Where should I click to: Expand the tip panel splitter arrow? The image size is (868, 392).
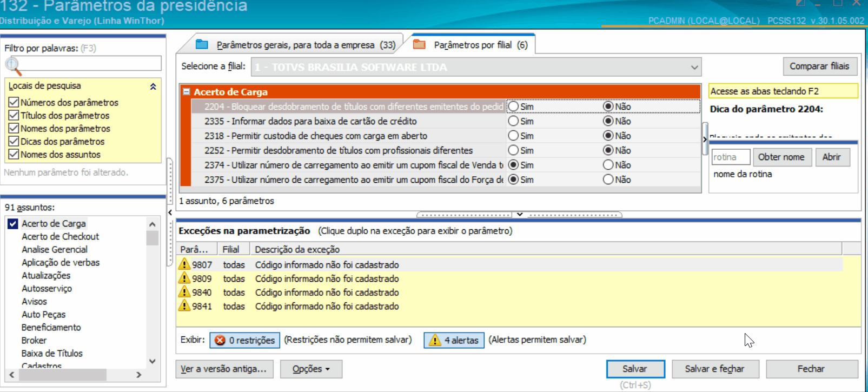[x=705, y=139]
